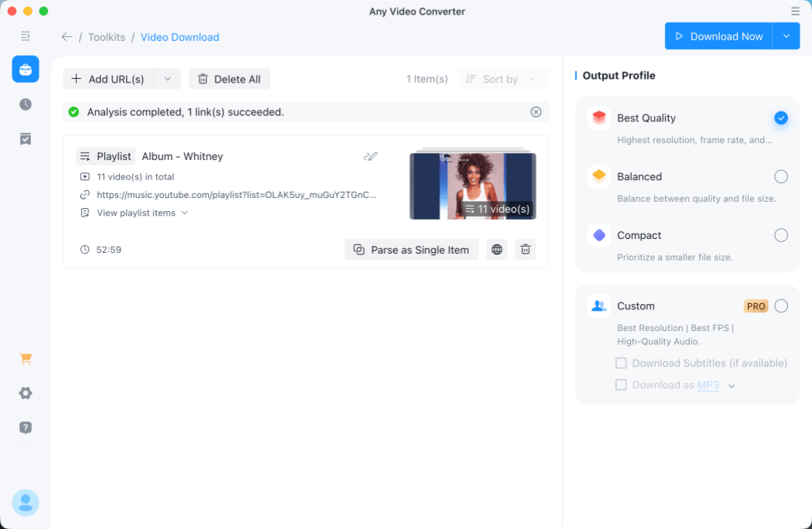Click Parse as Single Item button
Image resolution: width=812 pixels, height=529 pixels.
tap(411, 250)
